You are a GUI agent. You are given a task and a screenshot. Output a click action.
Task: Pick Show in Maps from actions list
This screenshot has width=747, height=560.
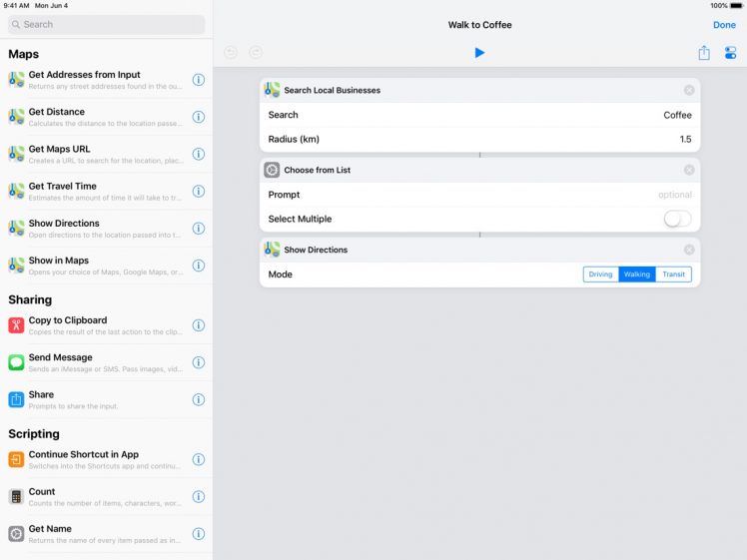[90, 266]
